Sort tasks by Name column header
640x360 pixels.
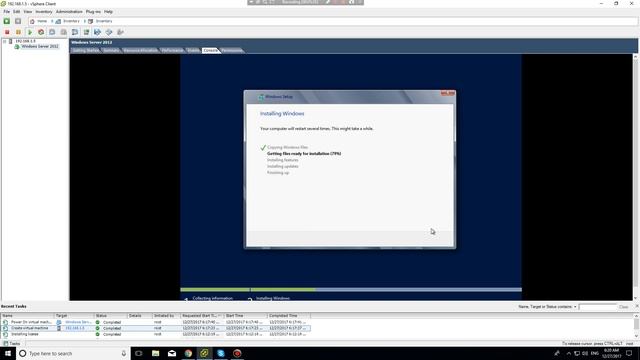[27, 316]
